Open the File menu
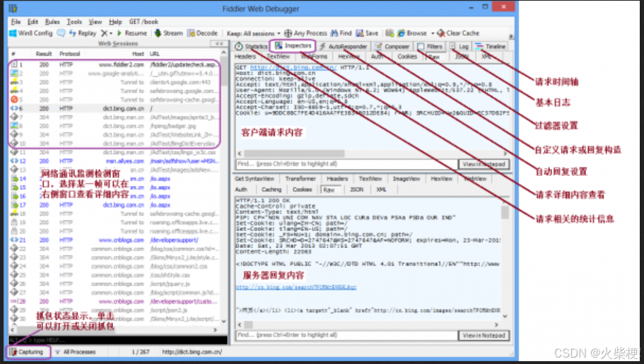This screenshot has width=644, height=364. tap(16, 22)
